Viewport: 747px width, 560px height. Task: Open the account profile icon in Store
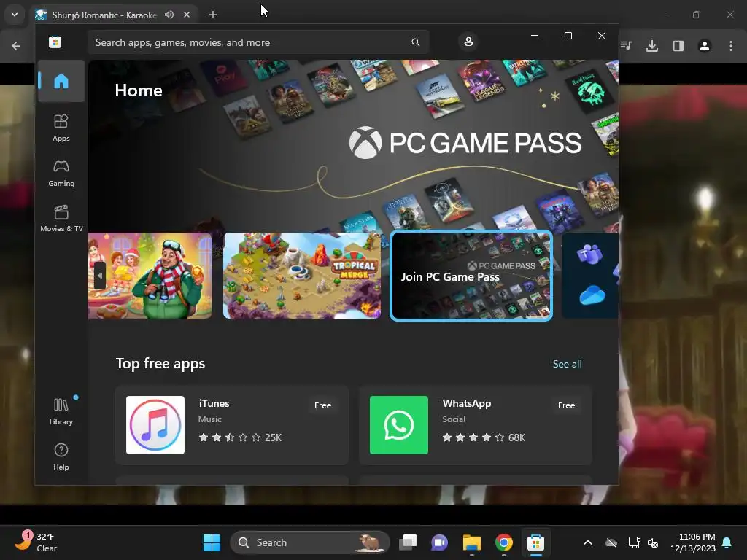[x=468, y=42]
